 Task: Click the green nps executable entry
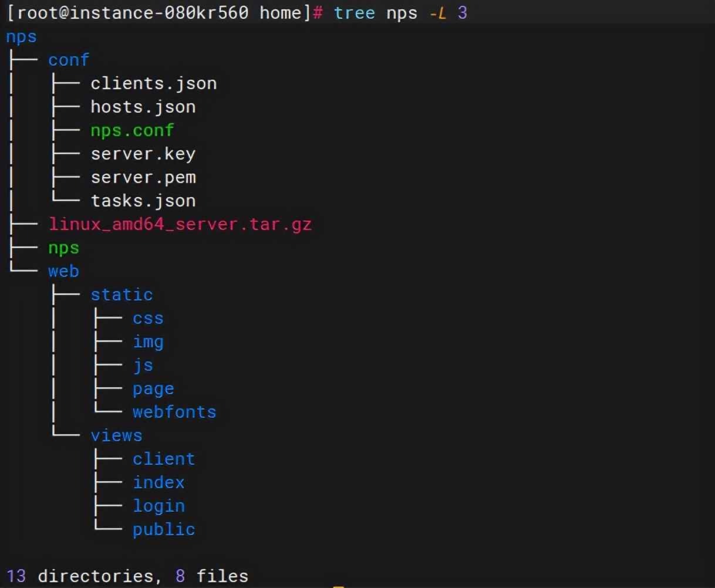tap(63, 248)
